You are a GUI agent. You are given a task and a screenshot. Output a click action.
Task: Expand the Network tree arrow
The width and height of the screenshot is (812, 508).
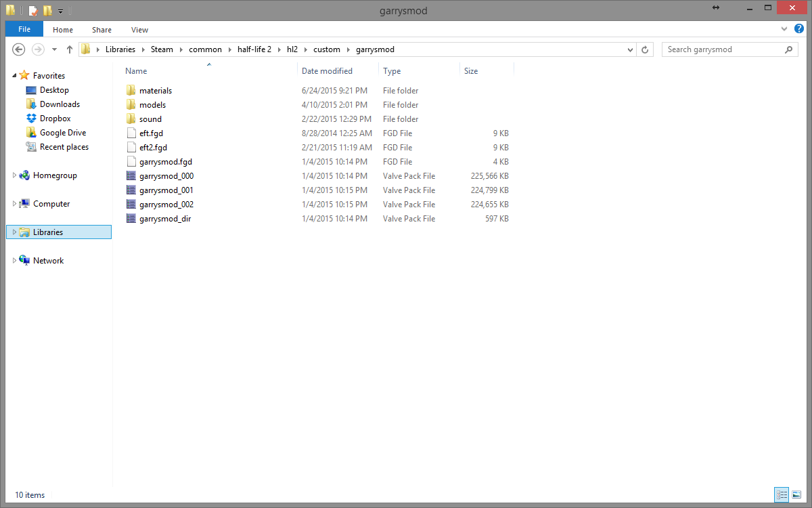click(15, 261)
